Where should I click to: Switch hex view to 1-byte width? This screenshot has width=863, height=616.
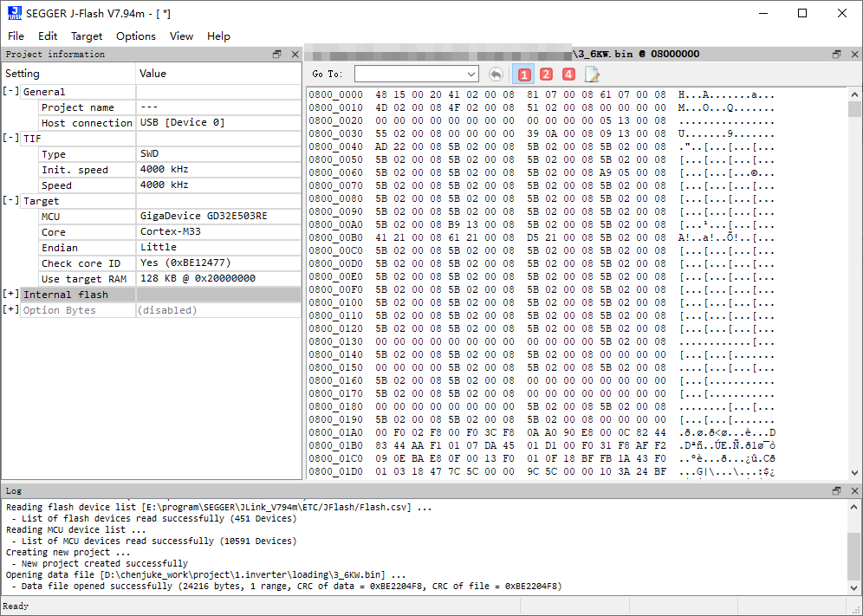click(x=523, y=74)
